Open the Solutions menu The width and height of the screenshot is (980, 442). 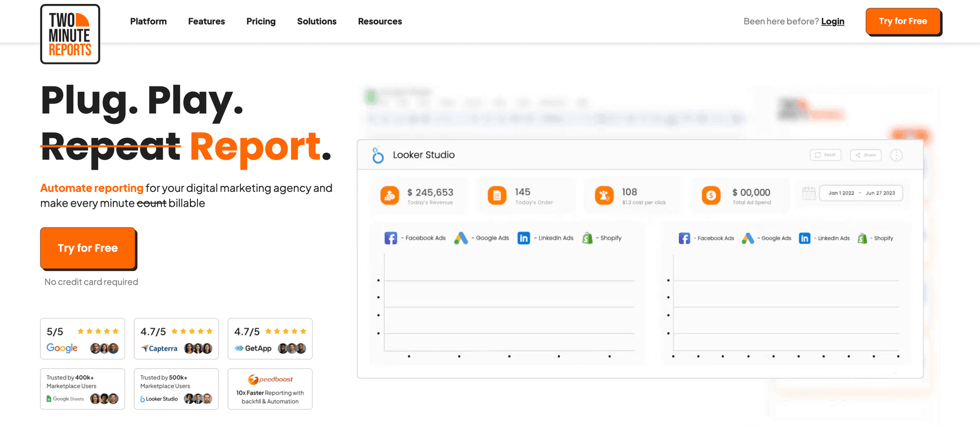[317, 21]
